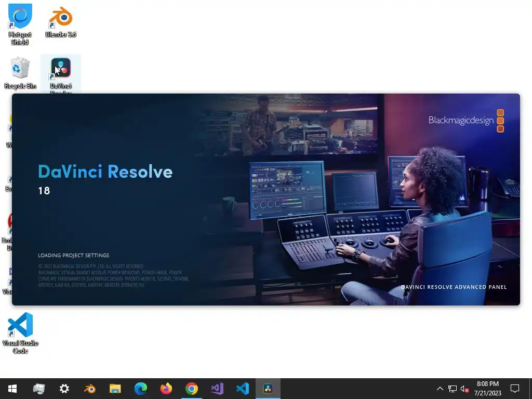Image resolution: width=532 pixels, height=399 pixels.
Task: Open the Windows Start menu
Action: pos(12,389)
